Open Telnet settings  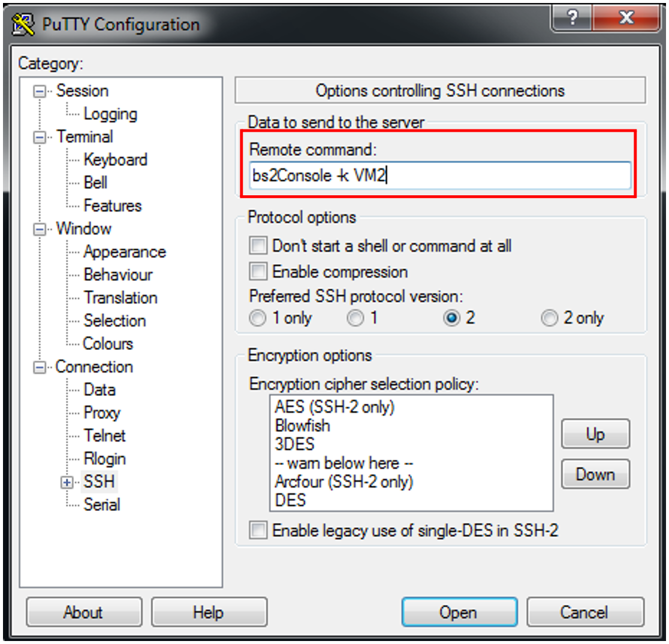[105, 436]
